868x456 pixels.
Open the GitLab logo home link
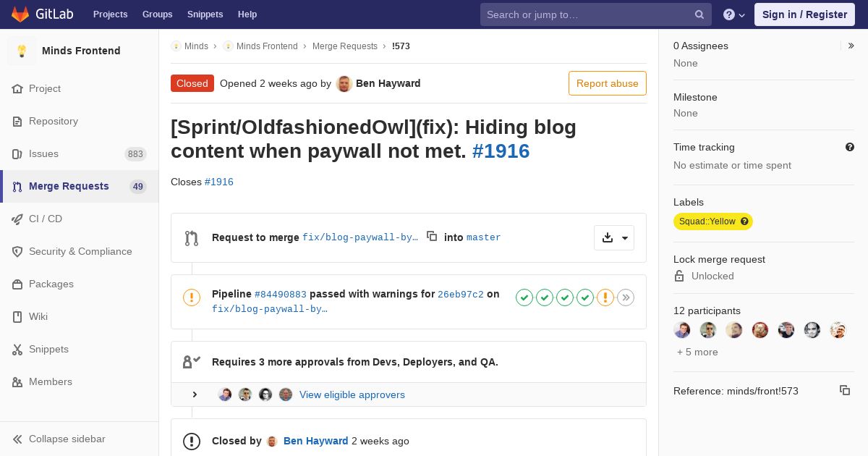coord(42,14)
